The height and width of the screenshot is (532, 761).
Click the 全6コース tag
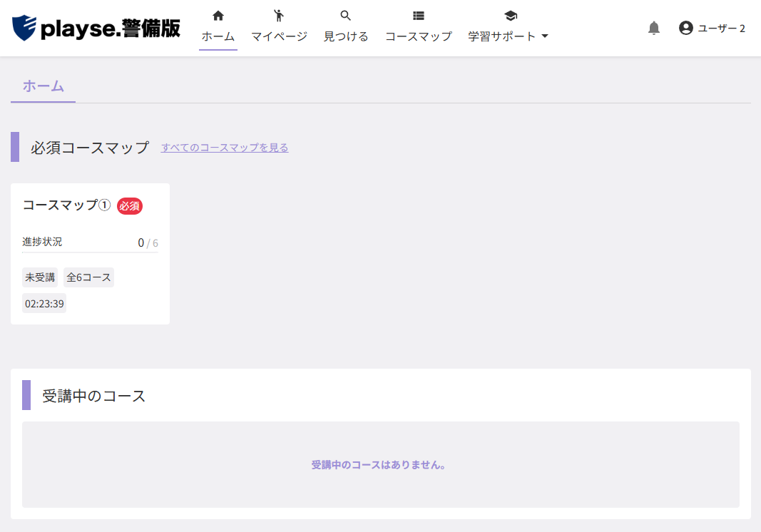pyautogui.click(x=89, y=277)
